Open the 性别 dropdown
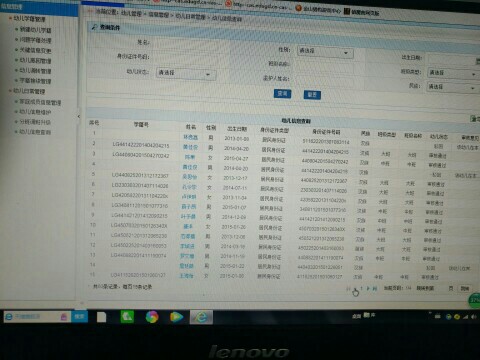Image resolution: width=480 pixels, height=360 pixels. (325, 52)
